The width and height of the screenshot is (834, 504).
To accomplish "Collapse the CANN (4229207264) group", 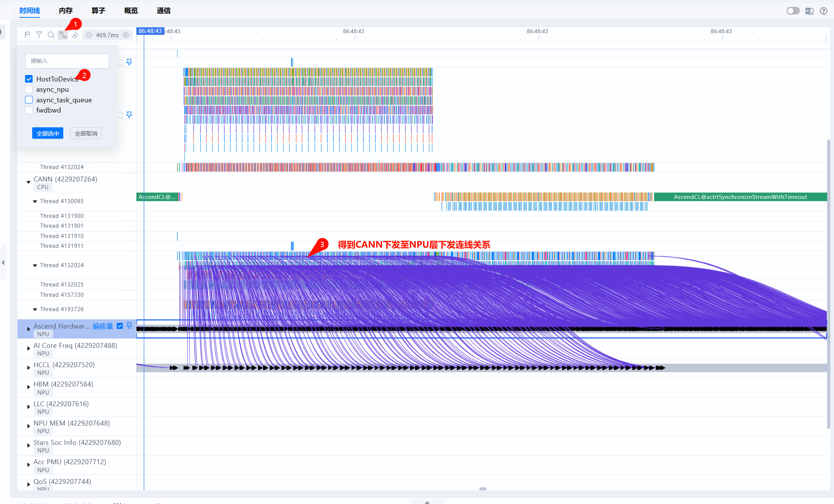I will pos(28,182).
